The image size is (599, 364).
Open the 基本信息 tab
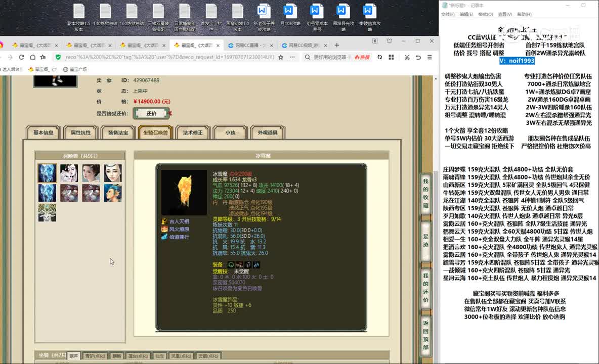[x=43, y=132]
